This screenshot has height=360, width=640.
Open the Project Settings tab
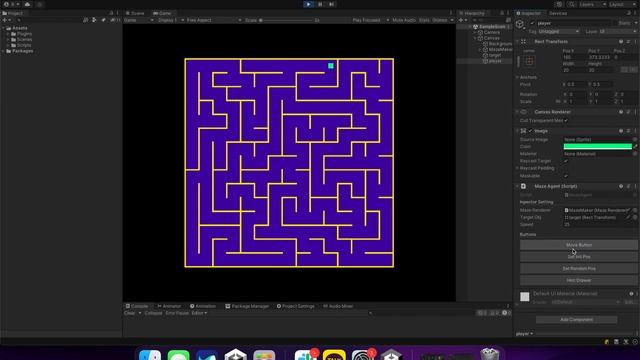tap(296, 306)
